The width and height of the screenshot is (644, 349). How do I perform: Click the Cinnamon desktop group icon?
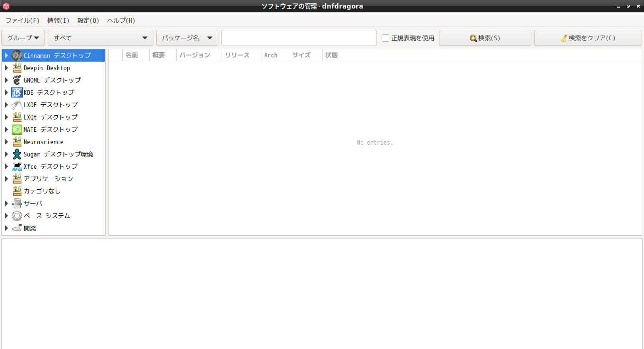pos(17,55)
